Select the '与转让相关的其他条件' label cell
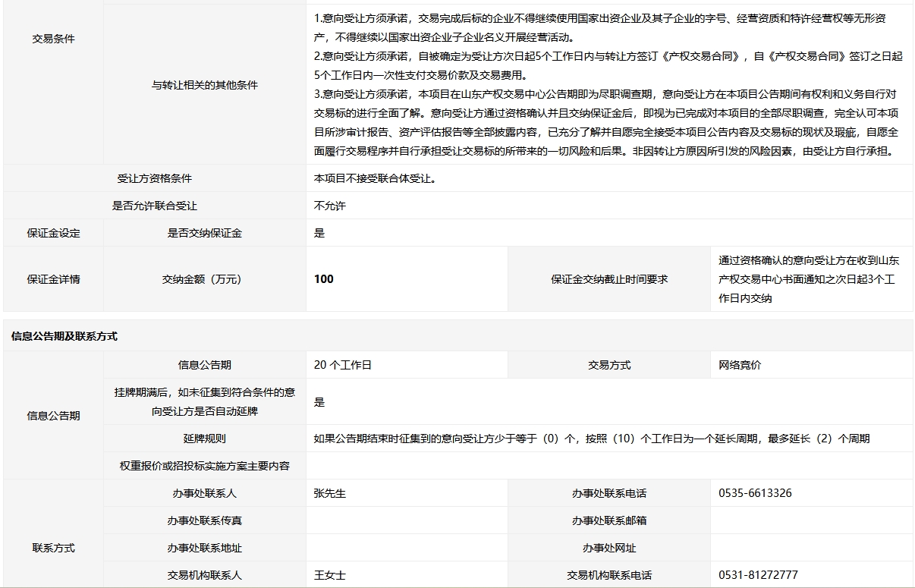 click(x=204, y=85)
